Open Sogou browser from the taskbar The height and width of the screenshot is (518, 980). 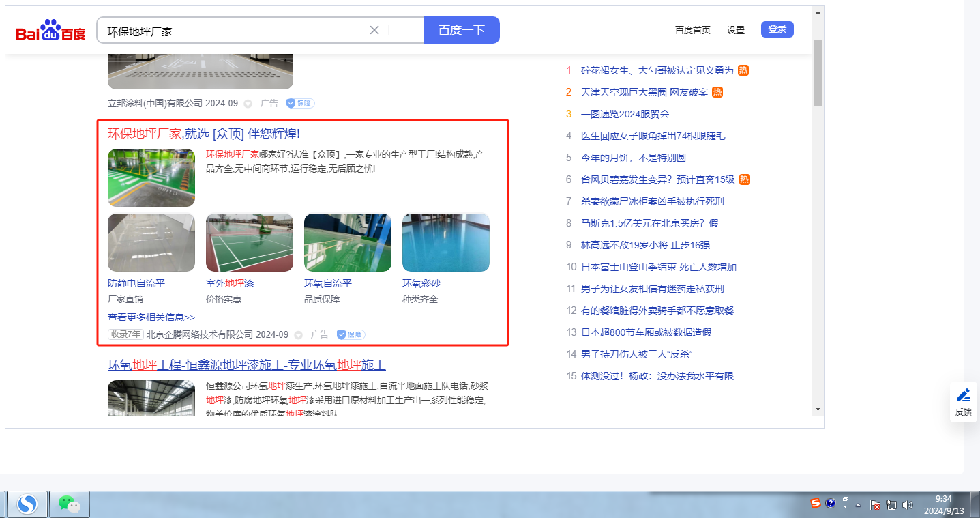pyautogui.click(x=27, y=504)
